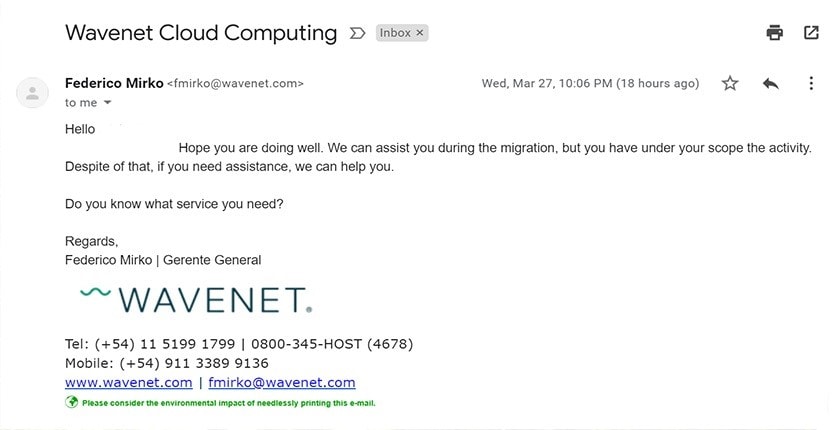Click the sender address <fmirko@wavenet.com>
Viewport: 840px width, 430px height.
pos(235,84)
